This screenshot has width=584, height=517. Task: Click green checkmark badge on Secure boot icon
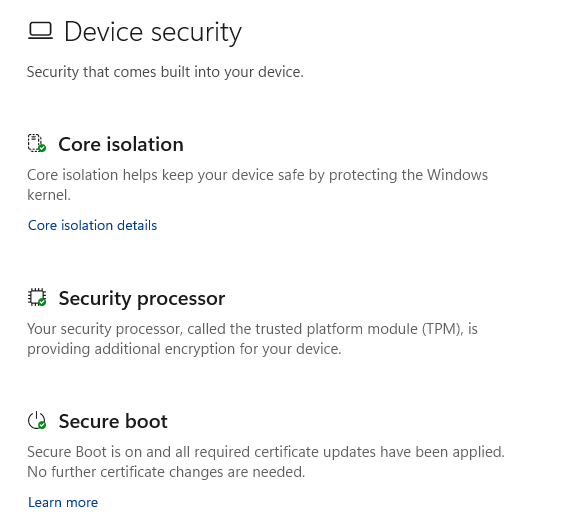[42, 425]
